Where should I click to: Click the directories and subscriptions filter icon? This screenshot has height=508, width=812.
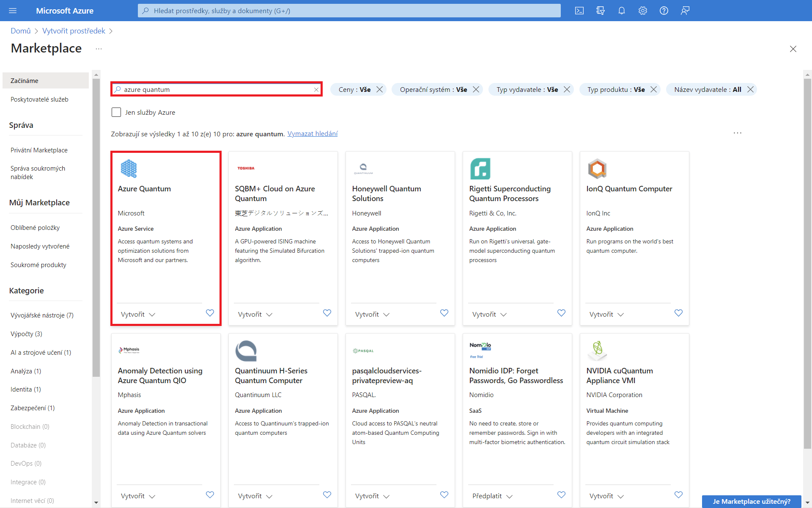(600, 11)
